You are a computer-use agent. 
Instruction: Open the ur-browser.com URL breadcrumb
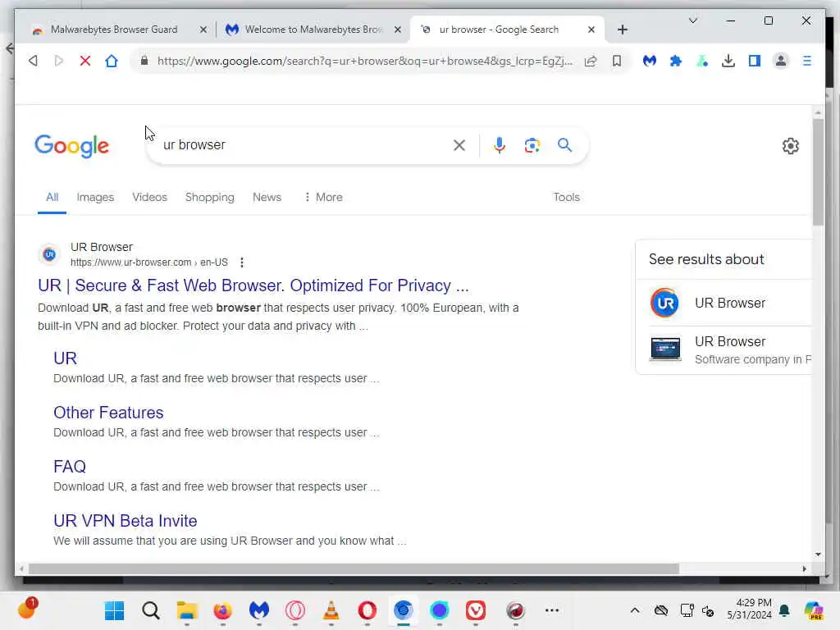click(x=149, y=262)
